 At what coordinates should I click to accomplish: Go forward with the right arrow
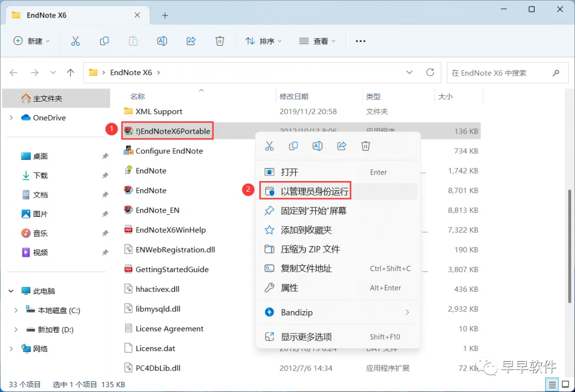pos(35,72)
